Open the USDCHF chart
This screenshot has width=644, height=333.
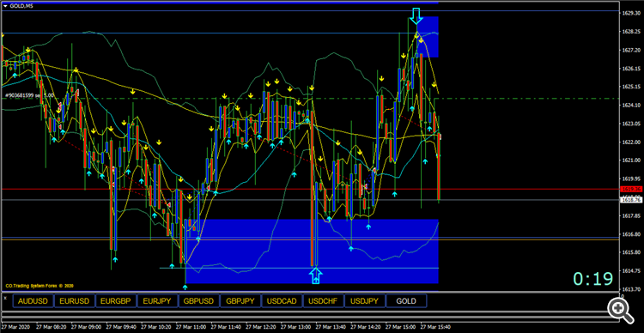point(323,301)
